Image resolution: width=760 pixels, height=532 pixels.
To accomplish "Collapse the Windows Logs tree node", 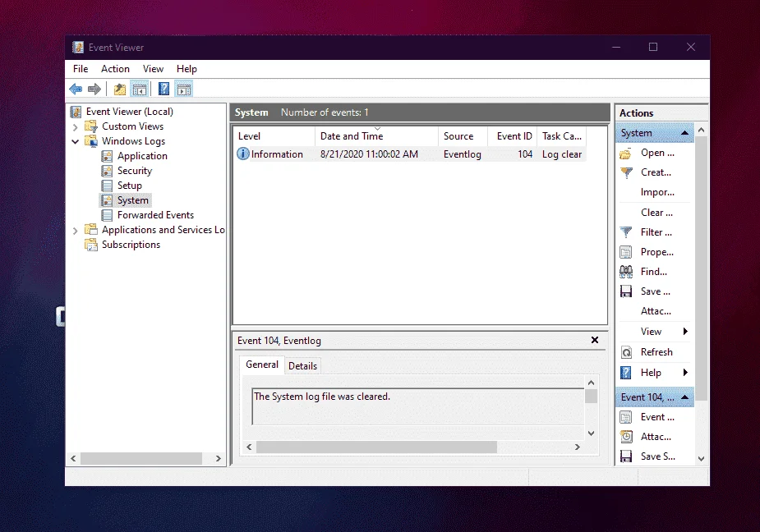I will [x=75, y=141].
